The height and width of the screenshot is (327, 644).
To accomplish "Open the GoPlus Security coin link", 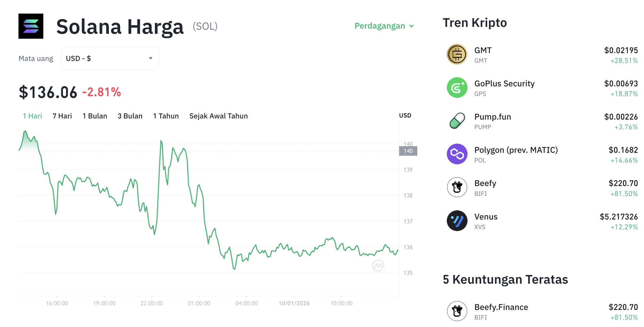I will click(x=504, y=83).
